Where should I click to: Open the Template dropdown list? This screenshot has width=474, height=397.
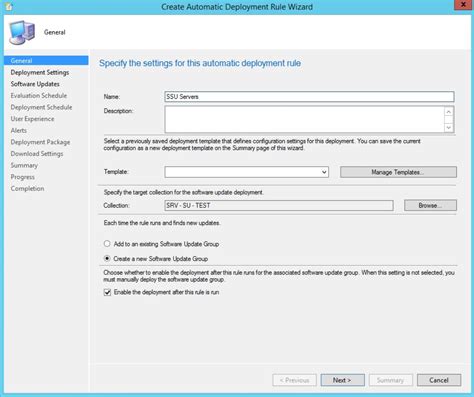[246, 172]
